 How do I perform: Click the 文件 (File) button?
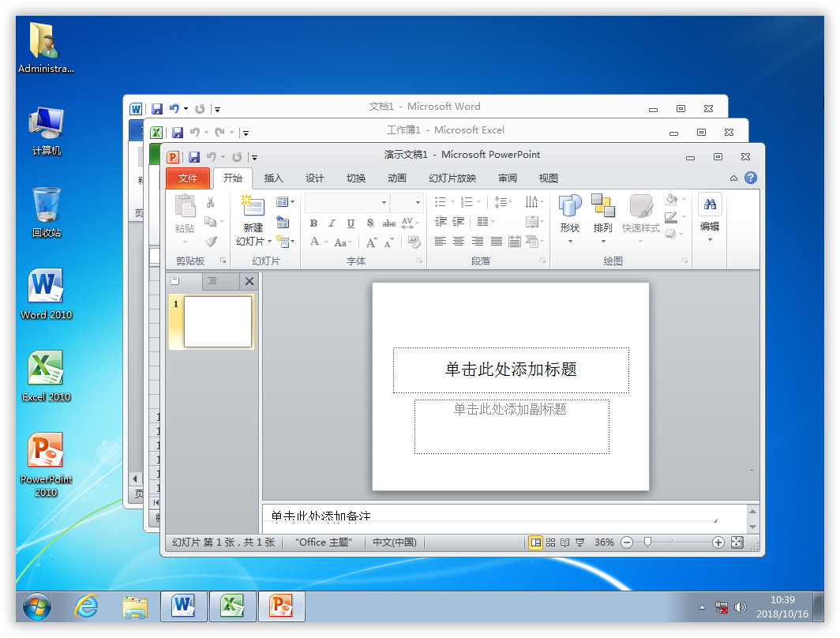click(187, 178)
